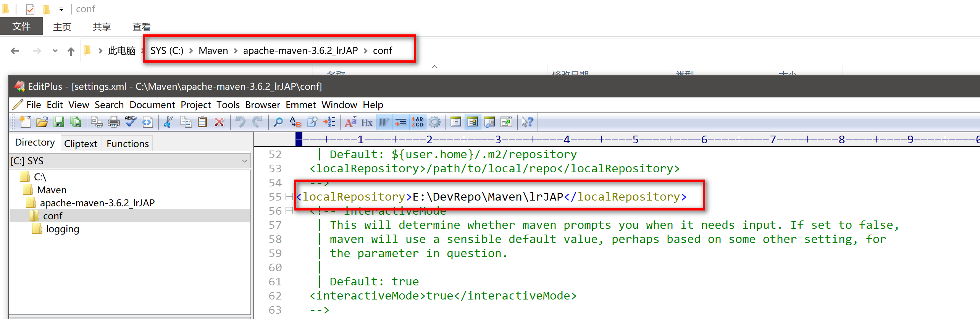Select the C:\ root in directory tree

pos(40,177)
